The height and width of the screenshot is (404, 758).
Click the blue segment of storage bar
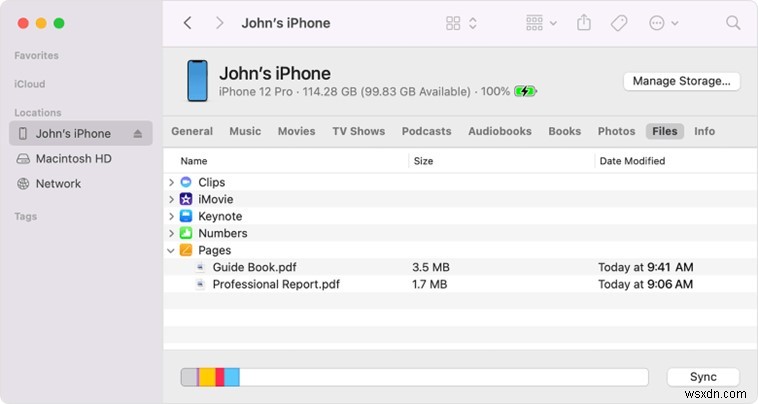pos(232,377)
